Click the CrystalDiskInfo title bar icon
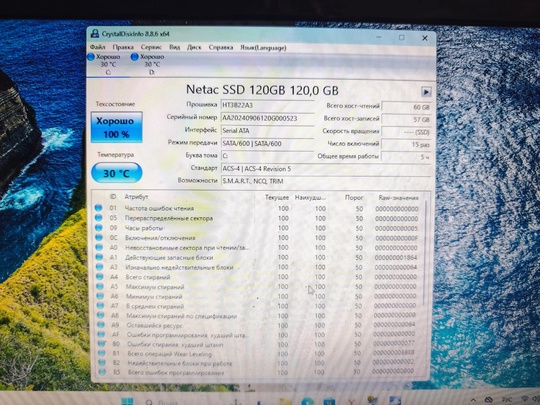 tap(95, 34)
